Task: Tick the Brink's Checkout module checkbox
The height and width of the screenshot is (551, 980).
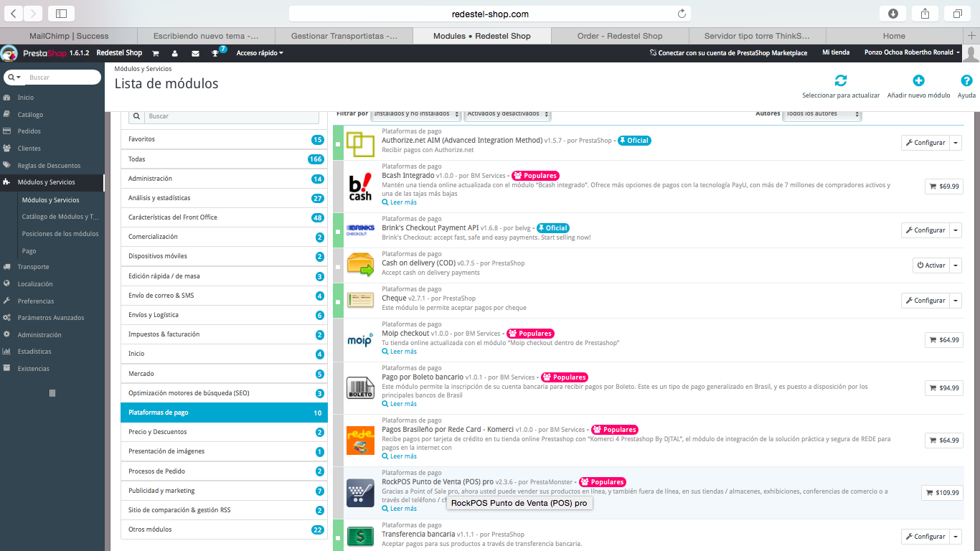Action: [x=338, y=232]
